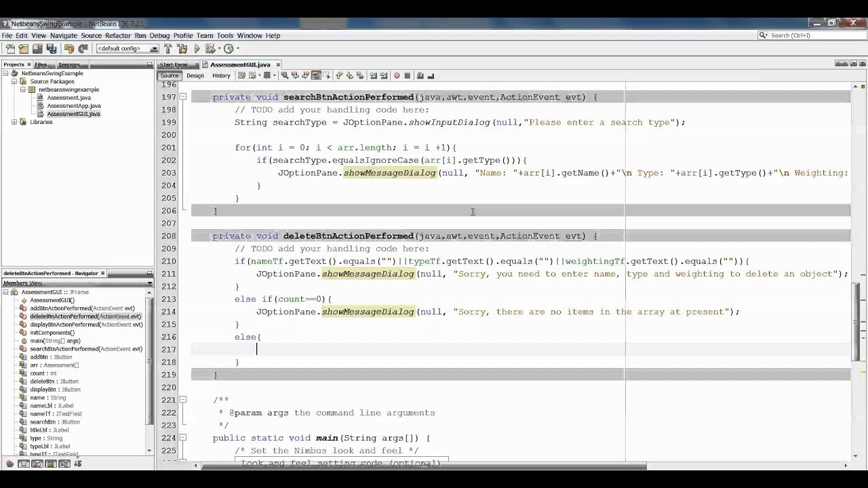Click the Redo toolbar icon
Viewport: 868px width, 488px height.
coord(83,49)
